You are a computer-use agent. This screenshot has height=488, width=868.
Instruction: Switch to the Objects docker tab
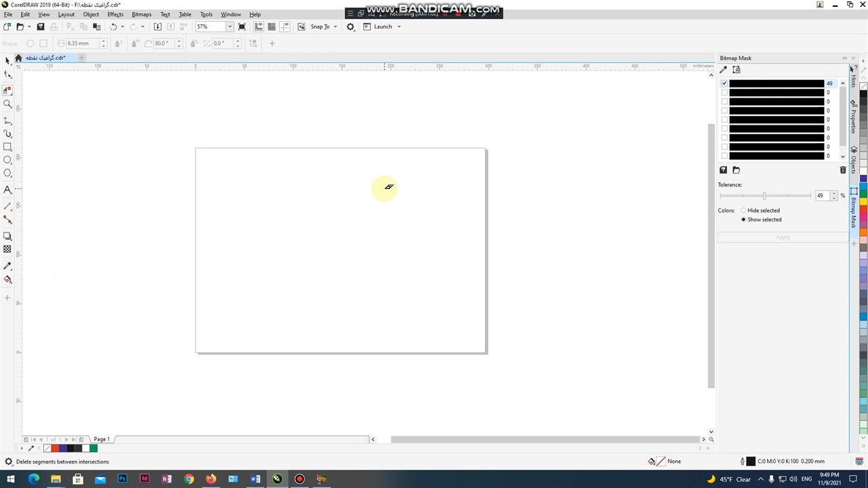(854, 161)
